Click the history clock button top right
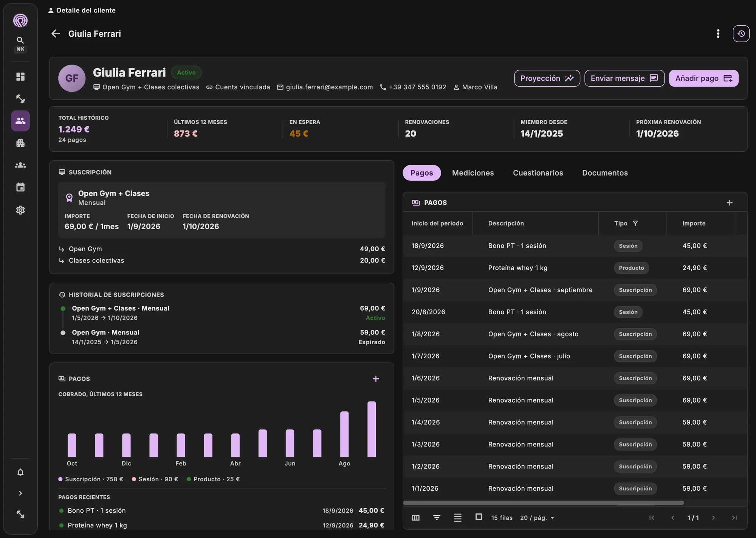756x538 pixels. click(741, 34)
